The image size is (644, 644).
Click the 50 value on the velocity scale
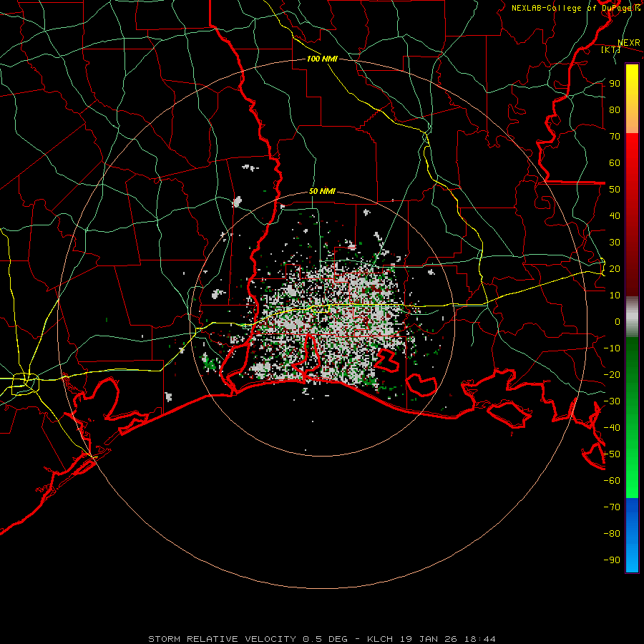point(615,190)
